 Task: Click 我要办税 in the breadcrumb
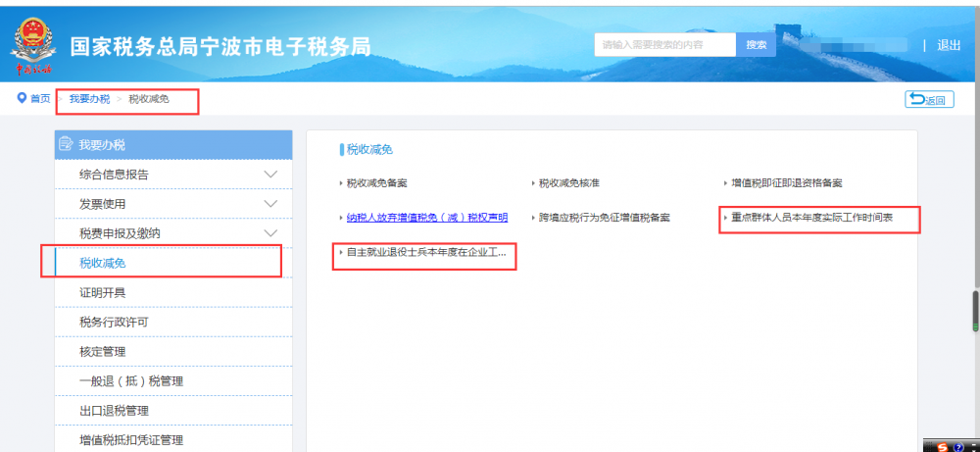[x=89, y=99]
